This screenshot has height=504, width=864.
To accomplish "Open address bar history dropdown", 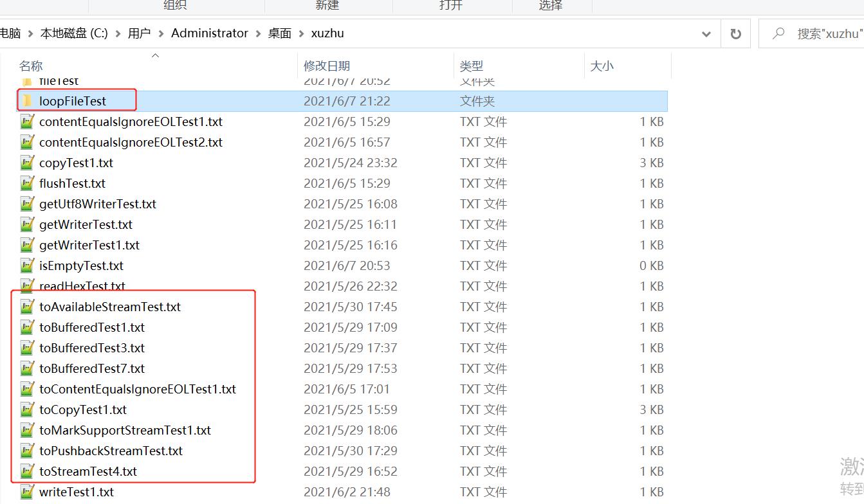I will (706, 33).
